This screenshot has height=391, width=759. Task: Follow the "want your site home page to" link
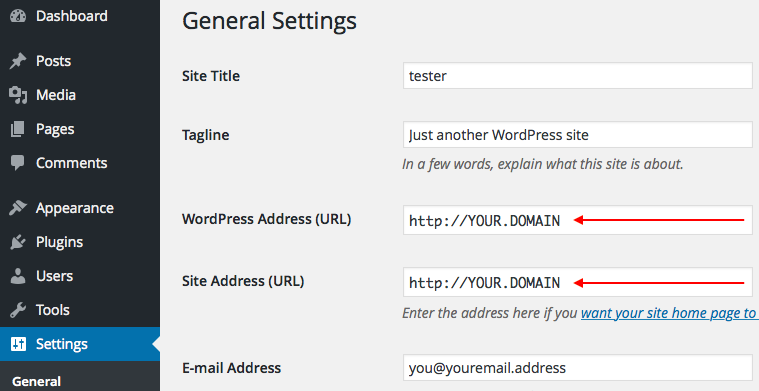tap(669, 313)
